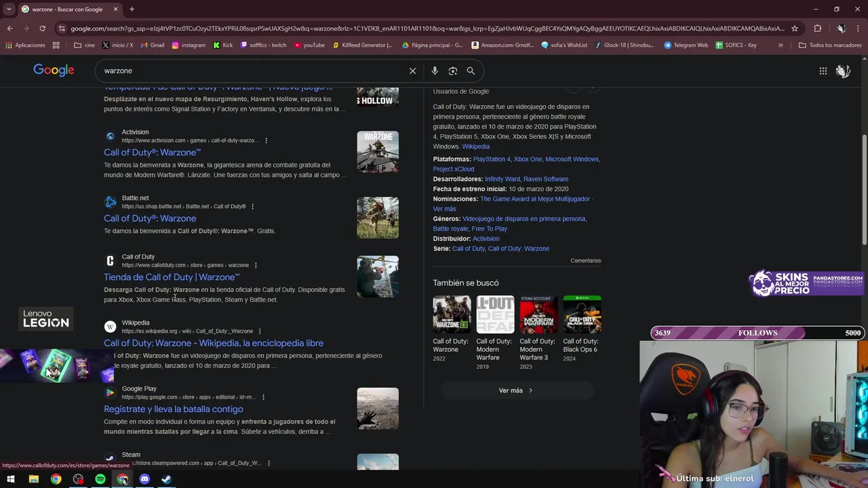868x488 pixels.
Task: Open the PlayStation 4 platform link
Action: 492,159
